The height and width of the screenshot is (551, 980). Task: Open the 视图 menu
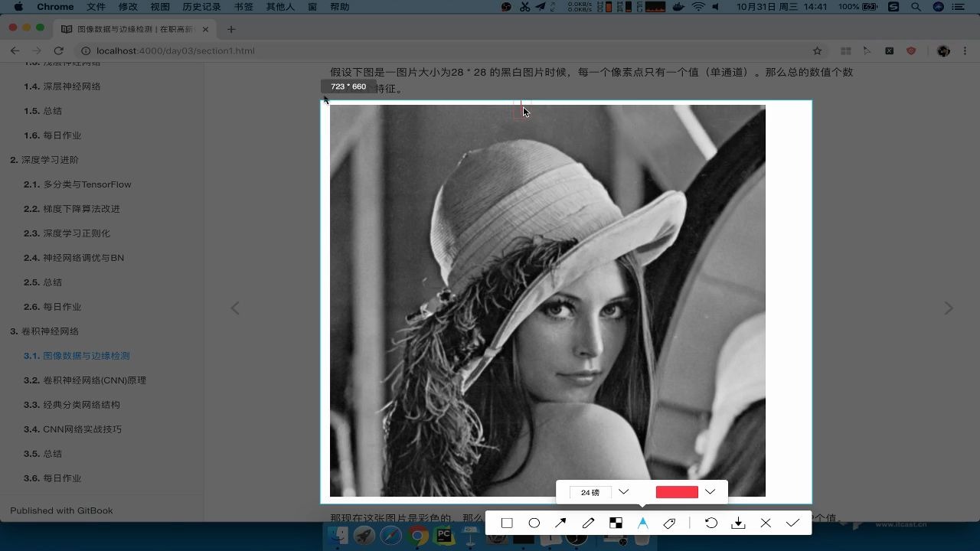[160, 7]
